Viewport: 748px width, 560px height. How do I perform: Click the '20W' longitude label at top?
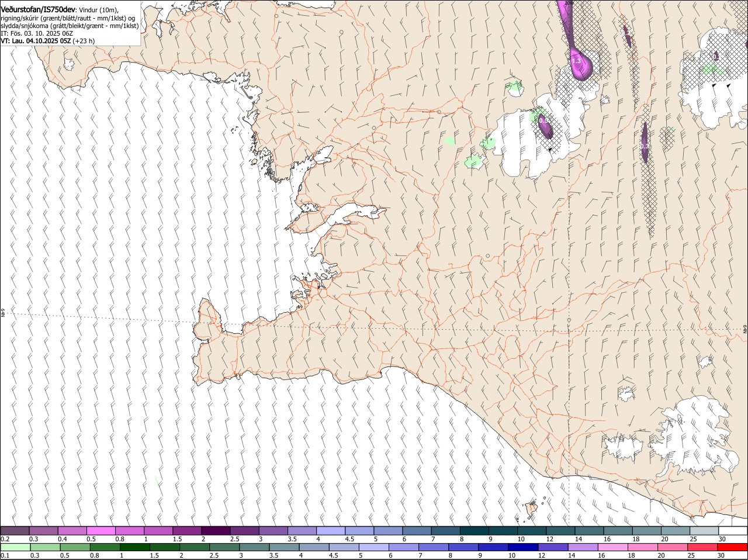pos(569,3)
